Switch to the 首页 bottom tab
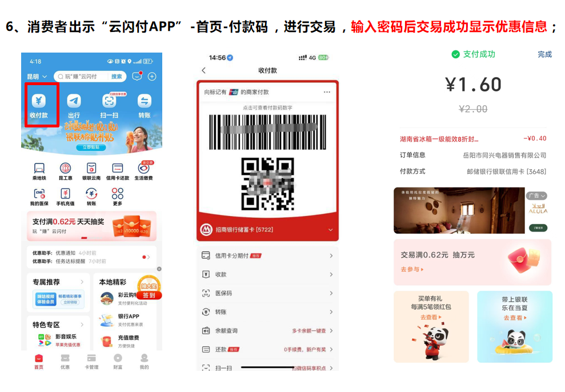The height and width of the screenshot is (392, 565). coord(38,361)
